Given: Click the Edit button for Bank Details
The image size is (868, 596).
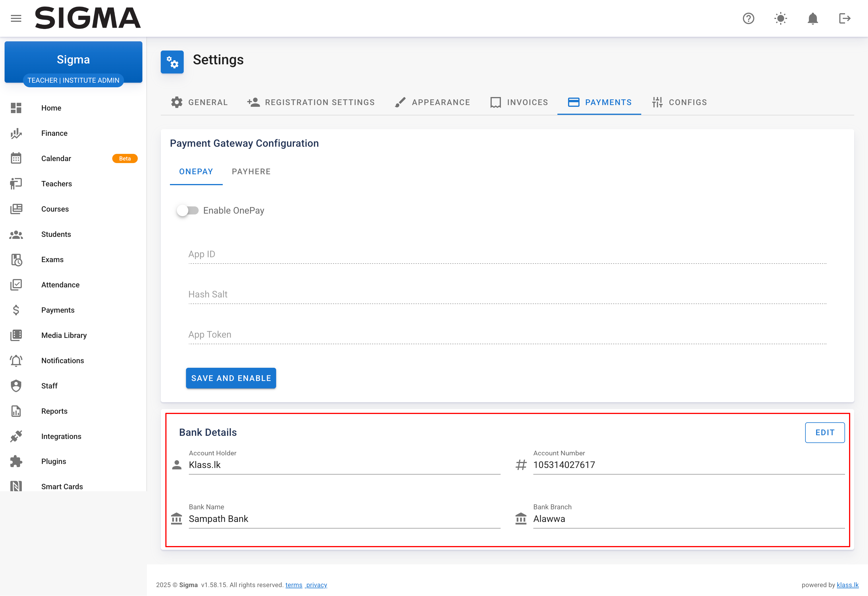Looking at the screenshot, I should point(825,433).
